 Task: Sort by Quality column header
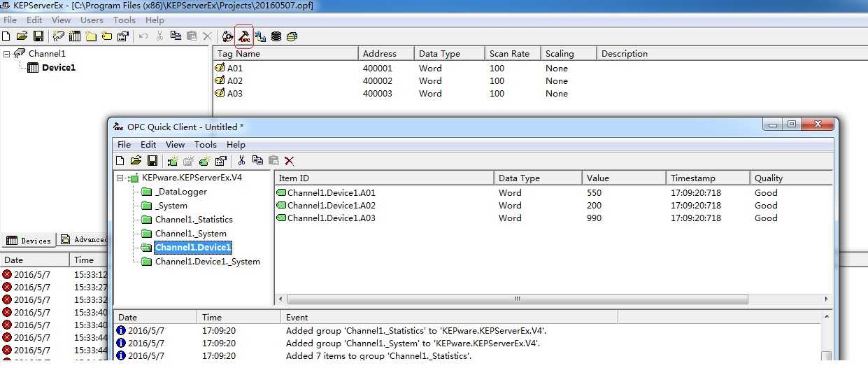point(791,178)
